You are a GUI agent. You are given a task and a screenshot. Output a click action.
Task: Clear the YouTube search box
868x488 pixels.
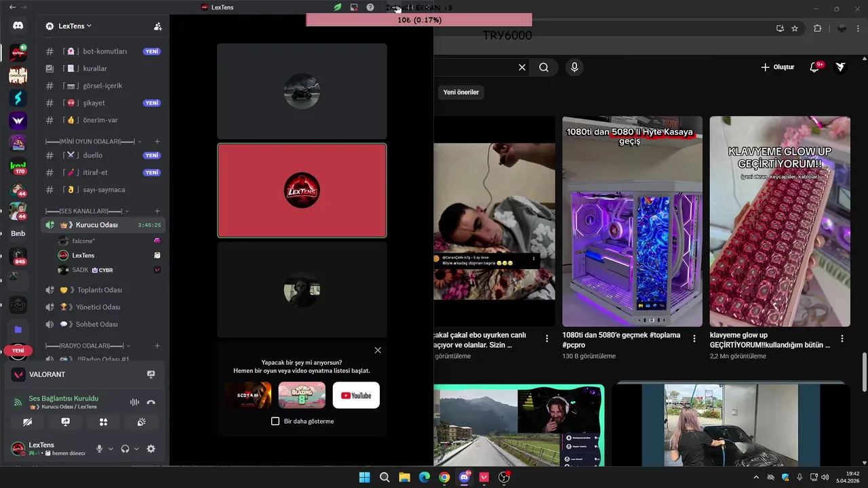click(522, 67)
